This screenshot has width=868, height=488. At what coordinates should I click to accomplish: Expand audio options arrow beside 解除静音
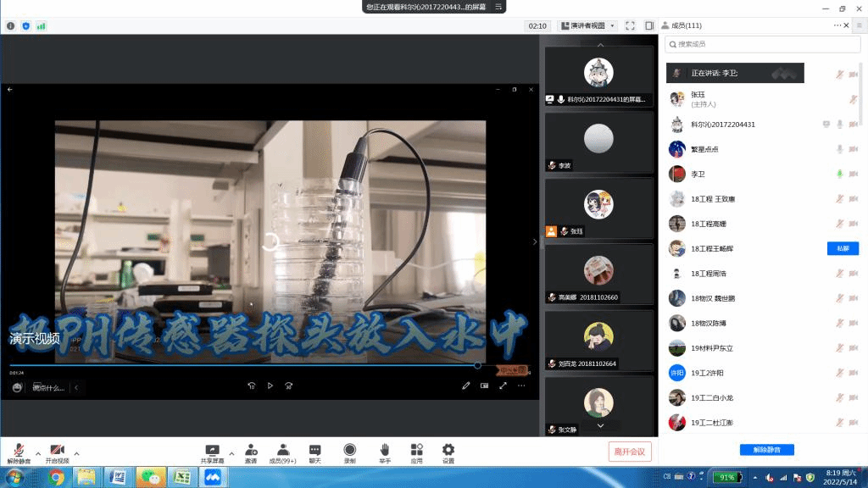tap(38, 453)
